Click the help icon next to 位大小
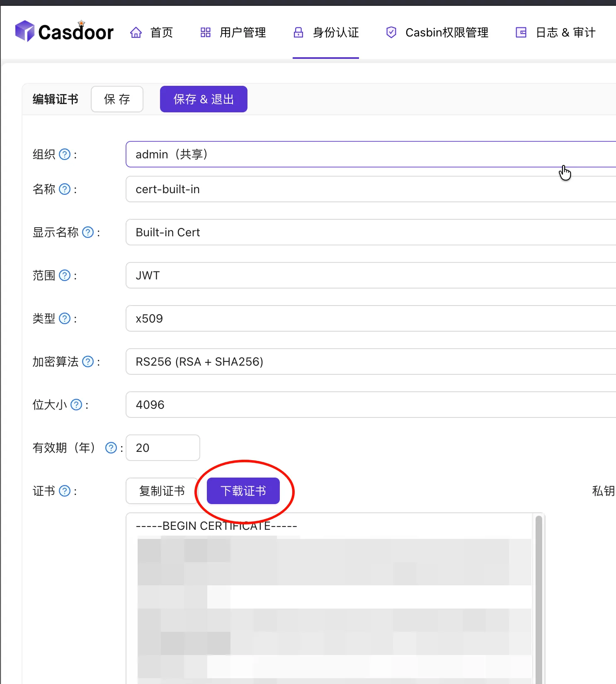Viewport: 616px width, 684px height. coord(76,405)
